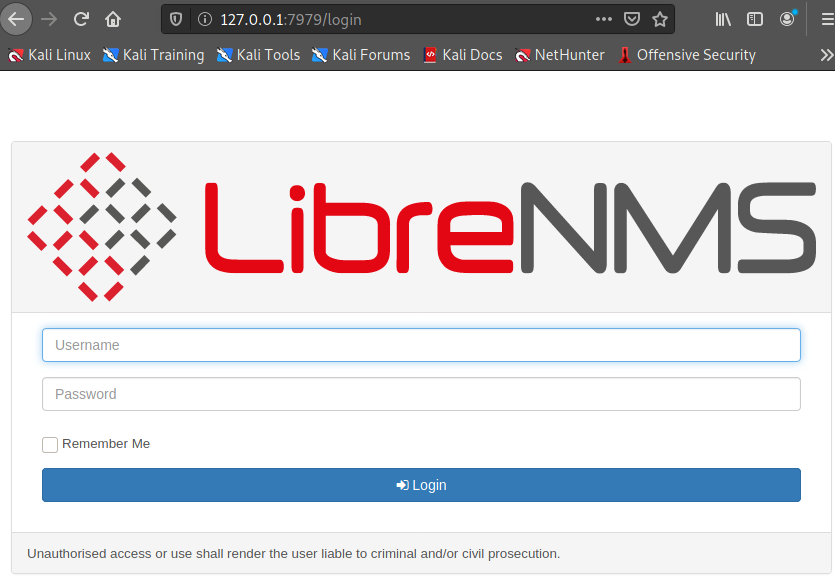
Task: Click the blue Login button
Action: pyautogui.click(x=421, y=485)
